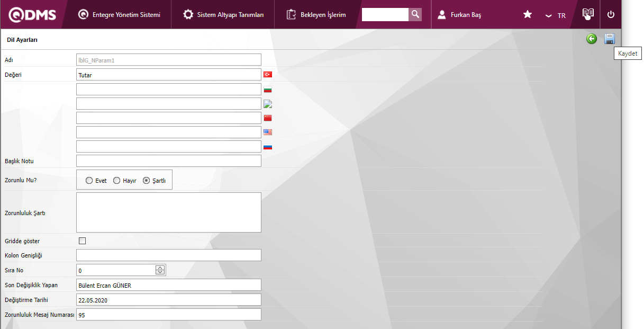This screenshot has width=644, height=329.
Task: Click the power logout icon
Action: pyautogui.click(x=611, y=15)
